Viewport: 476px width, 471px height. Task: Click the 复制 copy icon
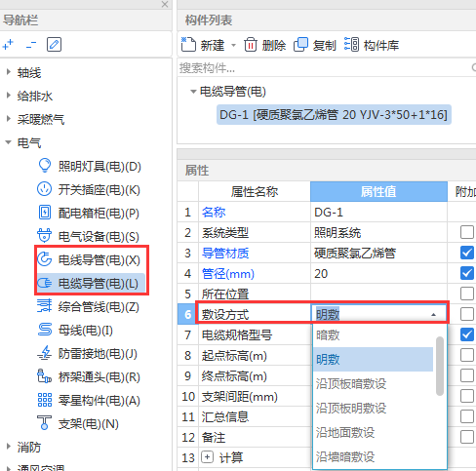point(300,45)
